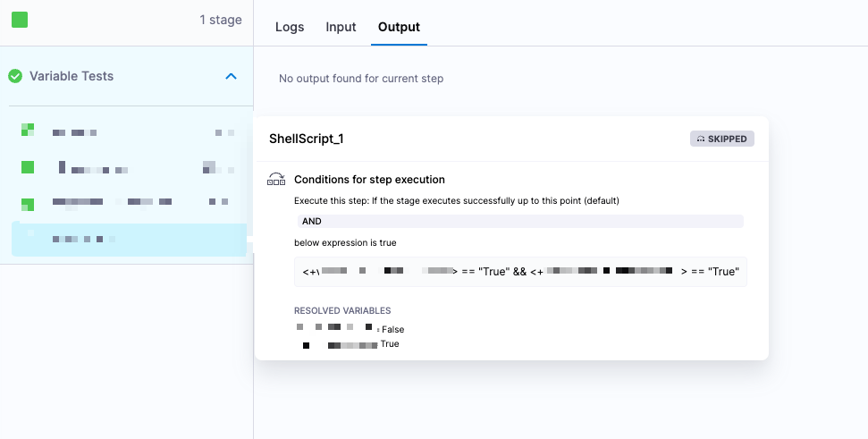Click the second step's green status icon
This screenshot has height=439, width=868.
coord(28,167)
